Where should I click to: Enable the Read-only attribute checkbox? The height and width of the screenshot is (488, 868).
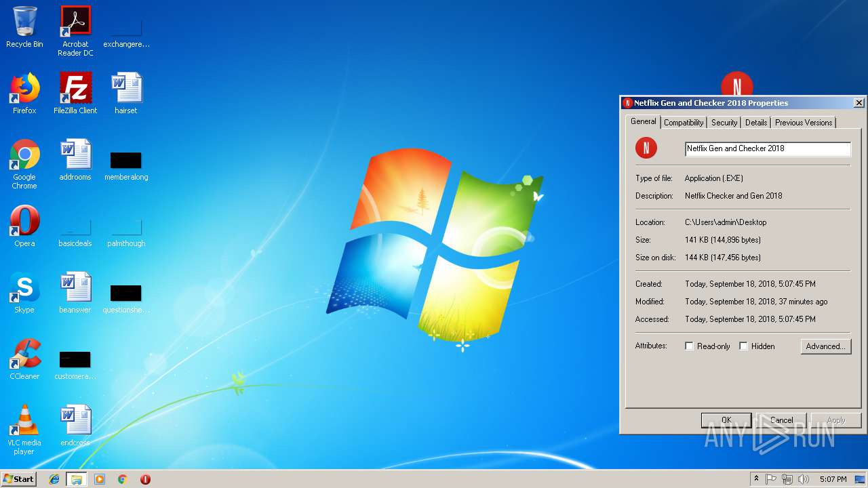(689, 346)
